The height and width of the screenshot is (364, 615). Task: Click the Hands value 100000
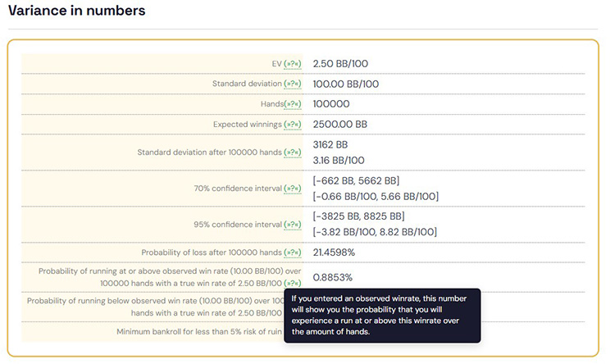pyautogui.click(x=331, y=104)
